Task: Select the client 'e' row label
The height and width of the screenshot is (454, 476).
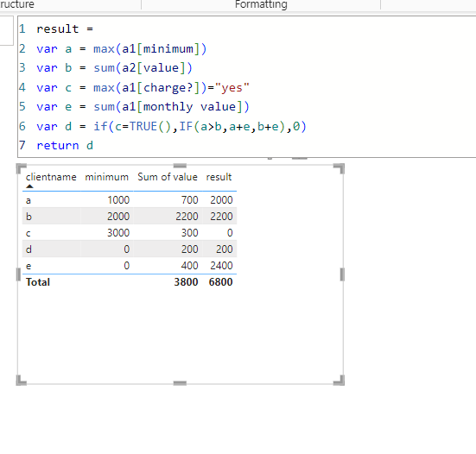Action: [x=29, y=266]
